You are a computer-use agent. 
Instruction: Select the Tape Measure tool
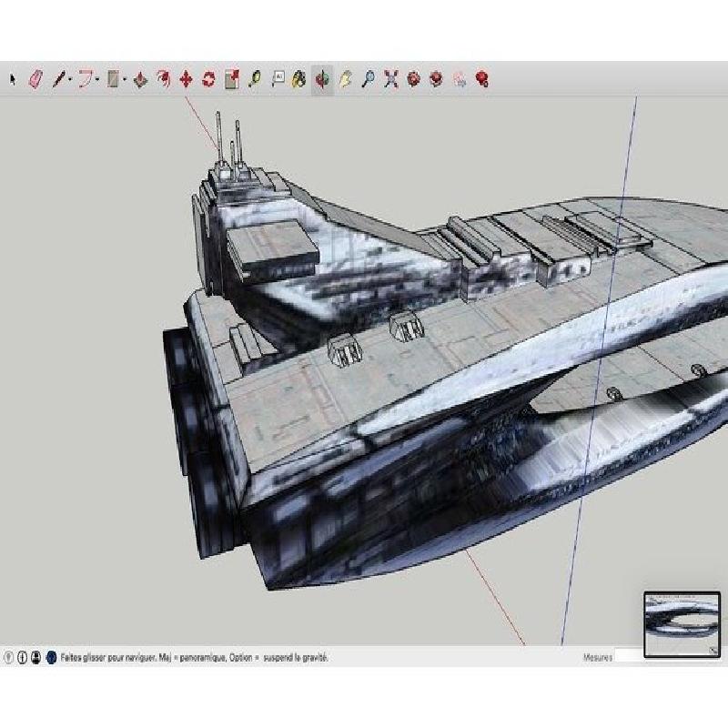point(255,79)
